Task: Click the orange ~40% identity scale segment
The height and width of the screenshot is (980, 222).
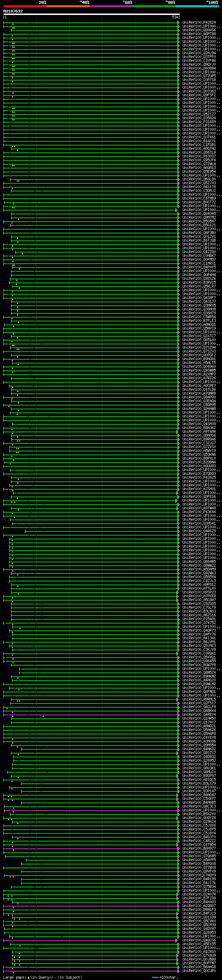Action: 68,6
